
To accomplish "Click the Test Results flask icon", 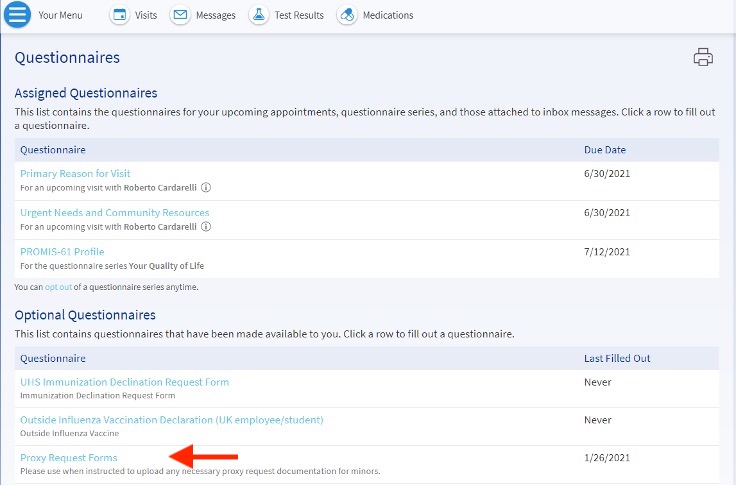I will tap(259, 15).
